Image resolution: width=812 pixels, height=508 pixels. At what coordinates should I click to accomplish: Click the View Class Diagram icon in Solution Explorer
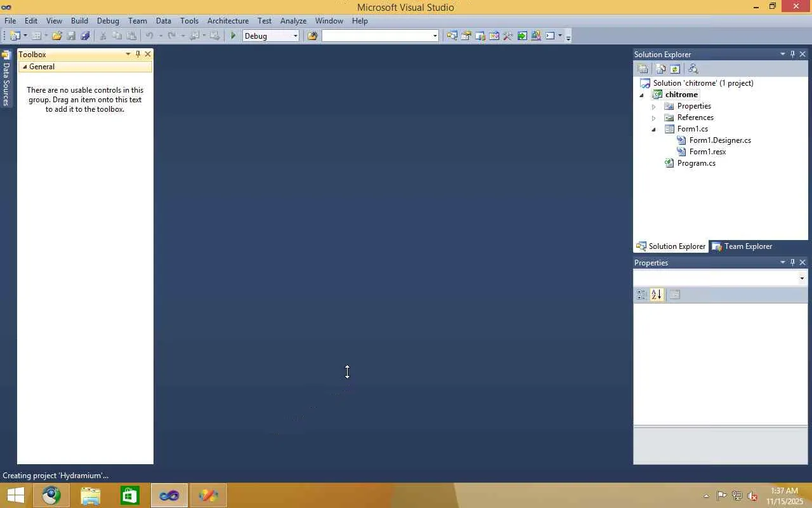pyautogui.click(x=693, y=69)
